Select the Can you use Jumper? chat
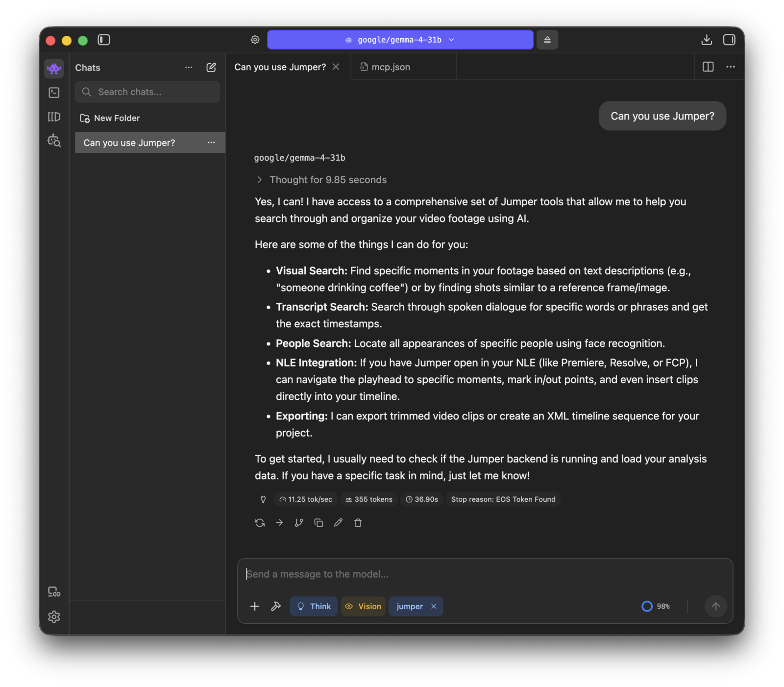Screen dimensions: 784x687 pyautogui.click(x=129, y=143)
